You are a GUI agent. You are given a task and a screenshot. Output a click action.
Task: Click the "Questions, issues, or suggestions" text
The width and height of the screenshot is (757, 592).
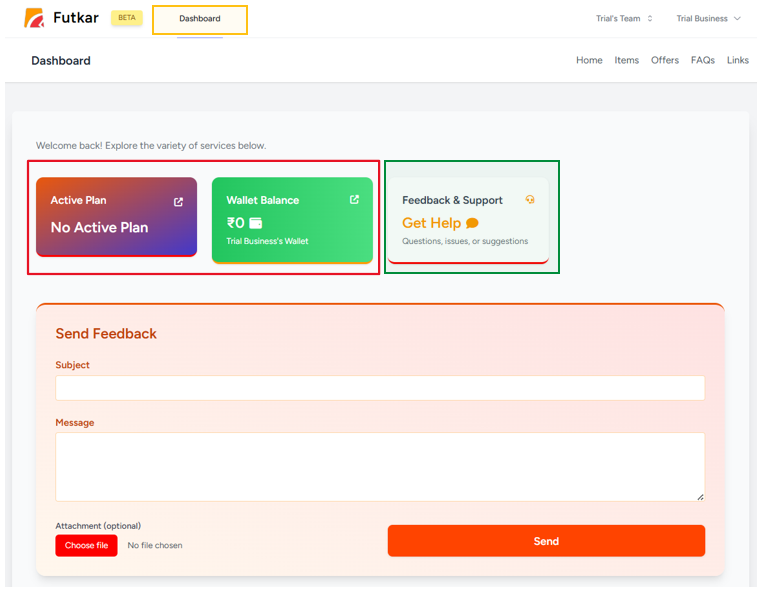pos(465,241)
